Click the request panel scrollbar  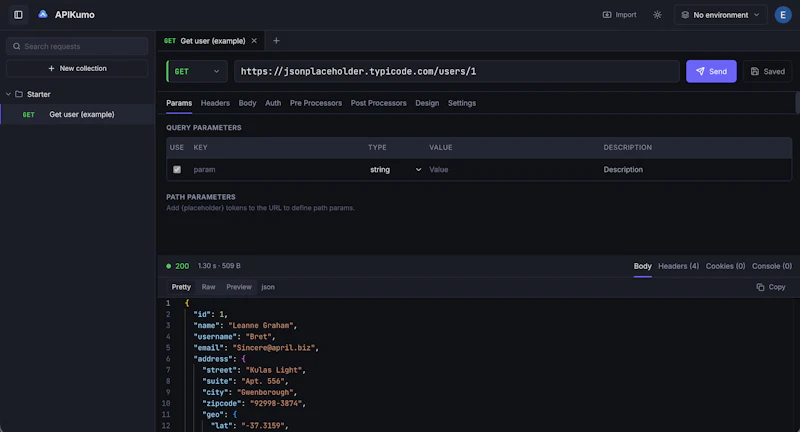pyautogui.click(x=797, y=102)
